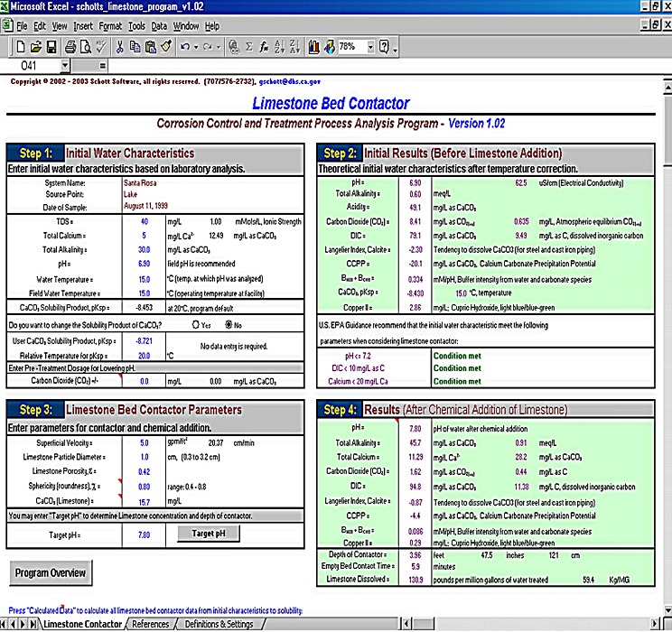Switch to the References sheet tab
Screen dimensions: 672x632
150,624
